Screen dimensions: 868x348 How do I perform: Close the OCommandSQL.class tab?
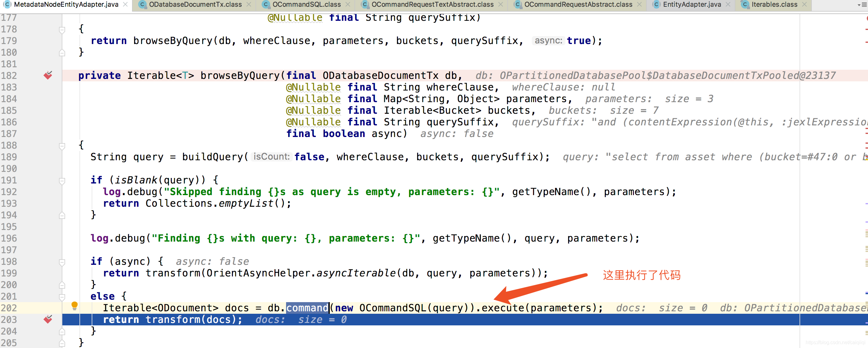pyautogui.click(x=348, y=5)
